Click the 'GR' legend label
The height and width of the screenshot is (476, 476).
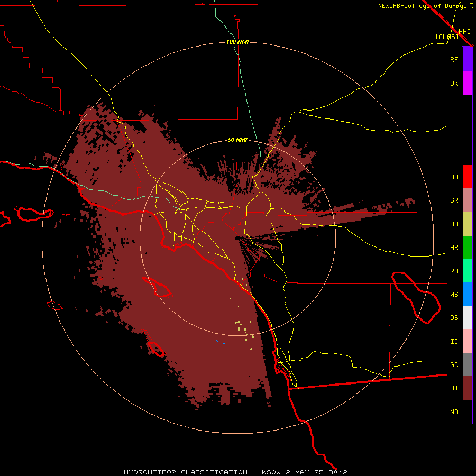coord(454,200)
